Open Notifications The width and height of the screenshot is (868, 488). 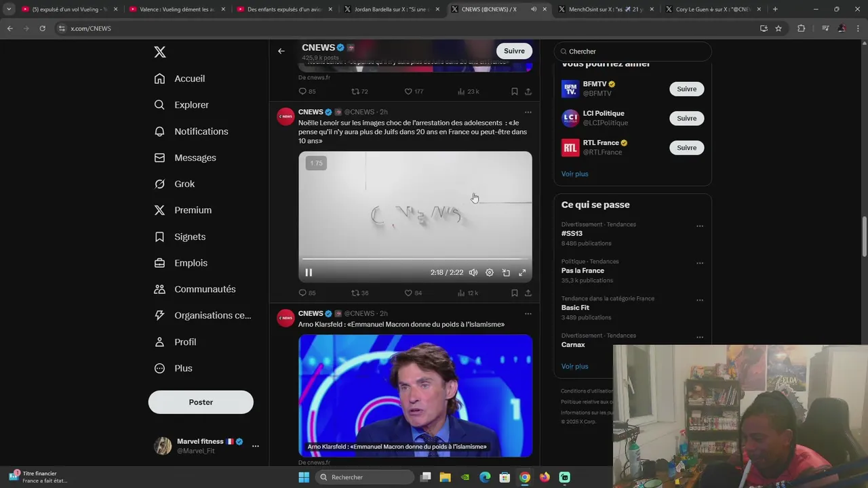[191, 131]
